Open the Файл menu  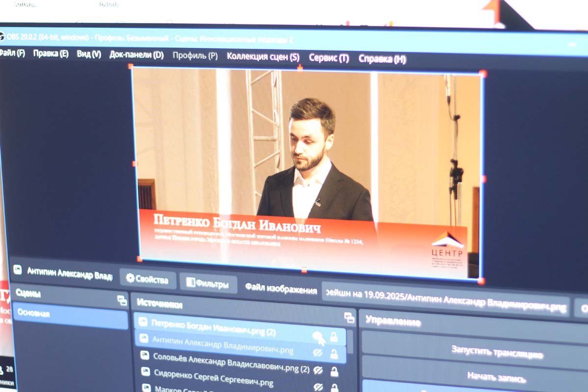pos(13,53)
